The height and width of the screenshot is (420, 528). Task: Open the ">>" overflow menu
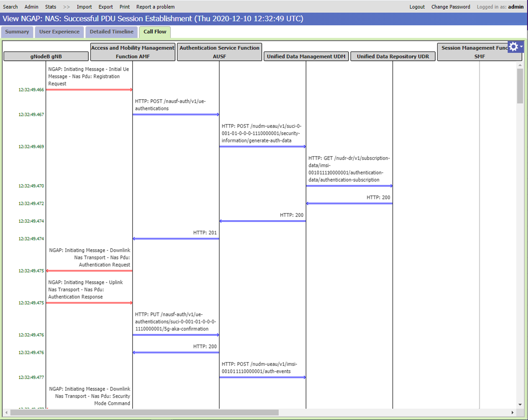click(x=66, y=6)
